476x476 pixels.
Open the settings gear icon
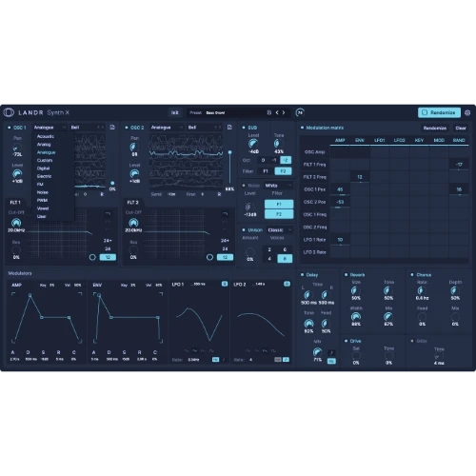(x=467, y=112)
